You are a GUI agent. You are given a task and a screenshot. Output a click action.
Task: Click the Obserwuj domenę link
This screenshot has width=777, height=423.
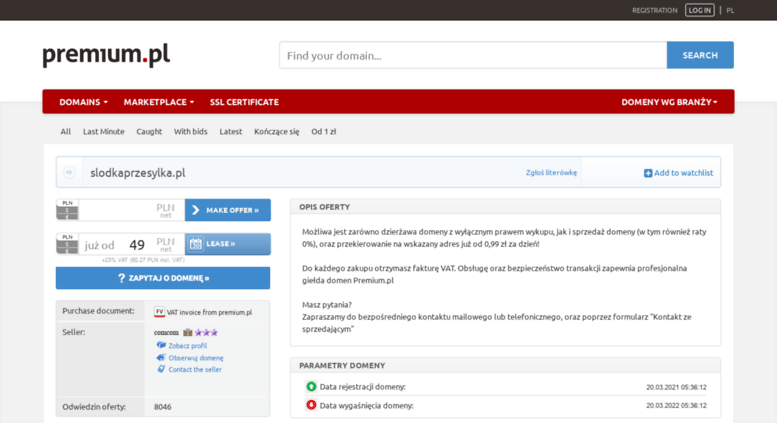coord(196,358)
